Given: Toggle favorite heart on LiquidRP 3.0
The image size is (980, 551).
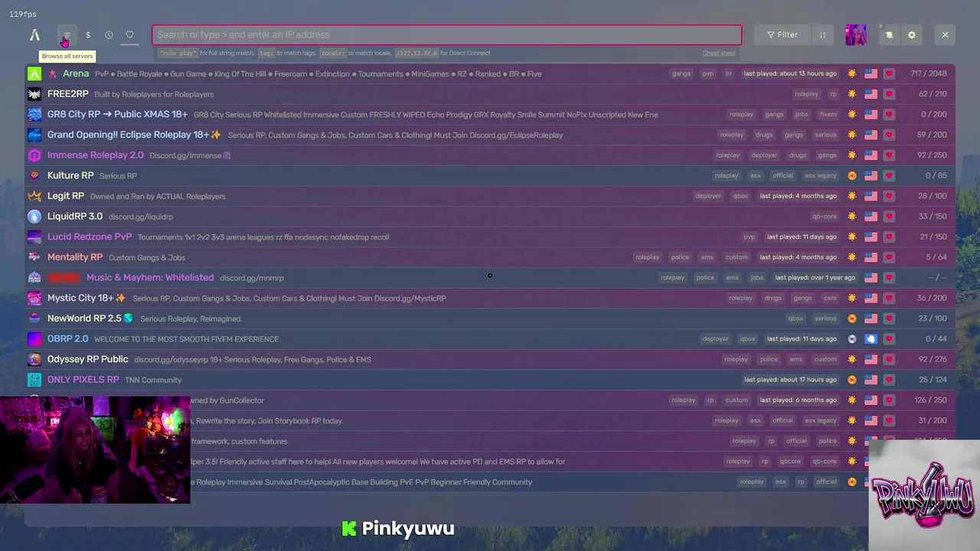Looking at the screenshot, I should pyautogui.click(x=889, y=217).
